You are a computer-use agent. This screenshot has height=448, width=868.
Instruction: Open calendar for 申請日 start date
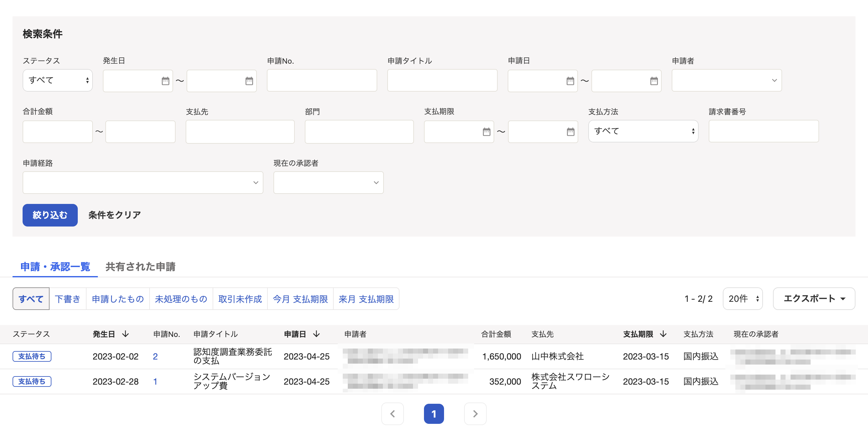click(570, 81)
